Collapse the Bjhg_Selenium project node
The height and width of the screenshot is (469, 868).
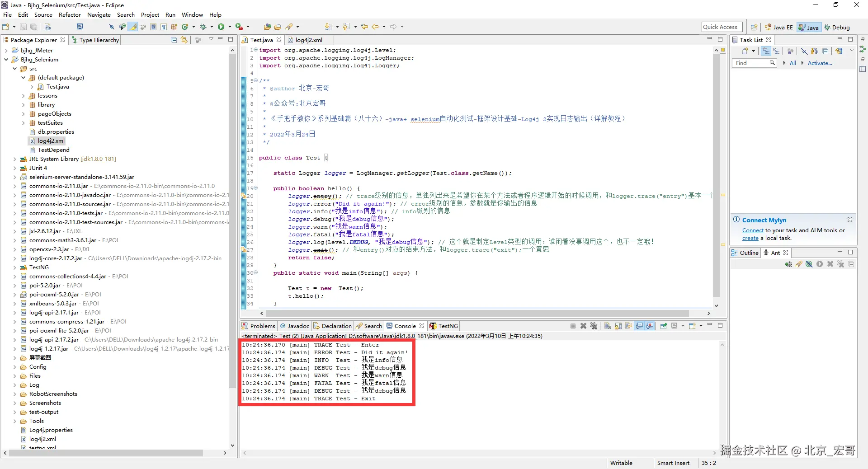[6, 60]
